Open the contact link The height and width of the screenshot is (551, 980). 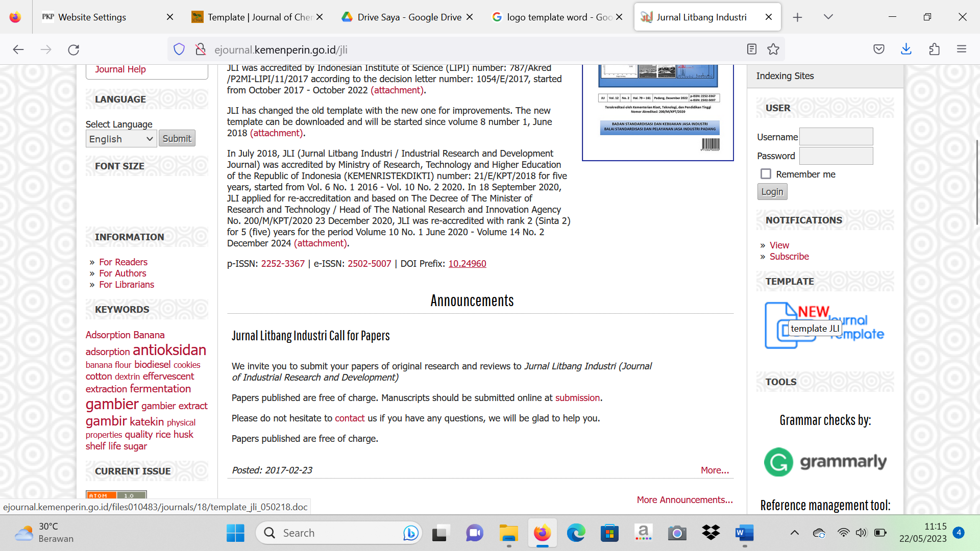(350, 418)
